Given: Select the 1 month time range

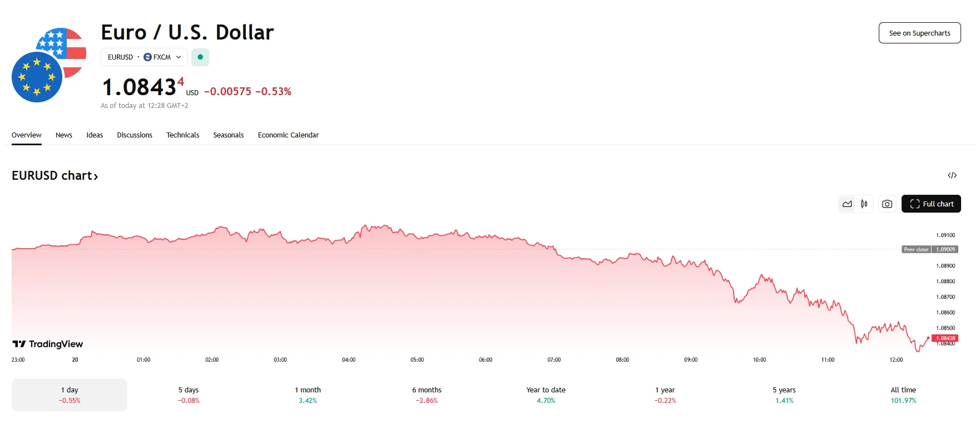Looking at the screenshot, I should (308, 395).
